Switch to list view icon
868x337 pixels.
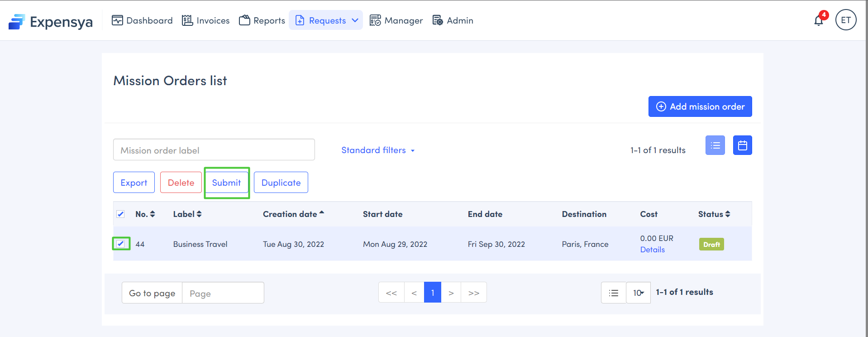715,145
